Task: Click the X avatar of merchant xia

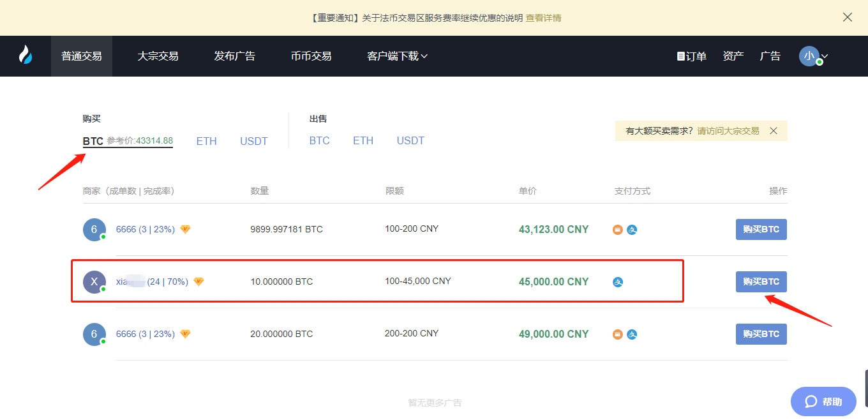Action: pos(94,281)
